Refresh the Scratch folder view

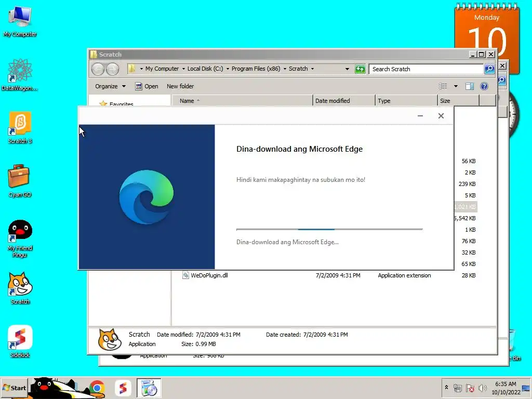point(360,69)
